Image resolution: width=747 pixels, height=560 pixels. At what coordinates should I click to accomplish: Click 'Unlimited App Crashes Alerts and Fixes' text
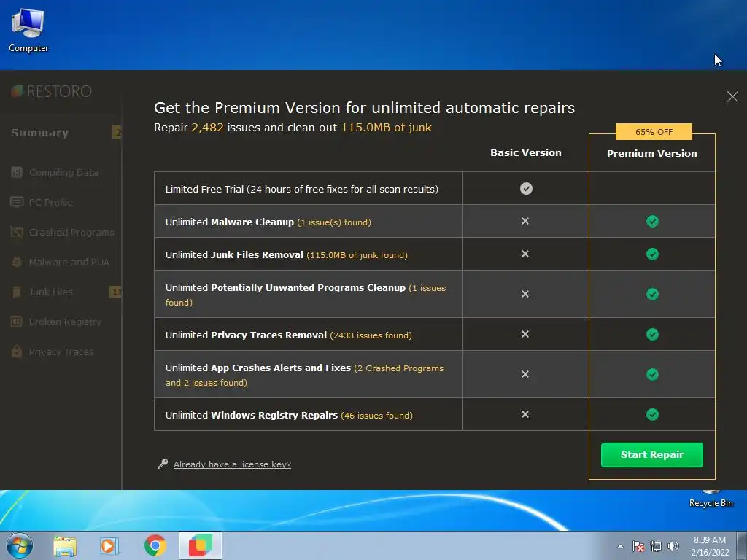pyautogui.click(x=258, y=368)
